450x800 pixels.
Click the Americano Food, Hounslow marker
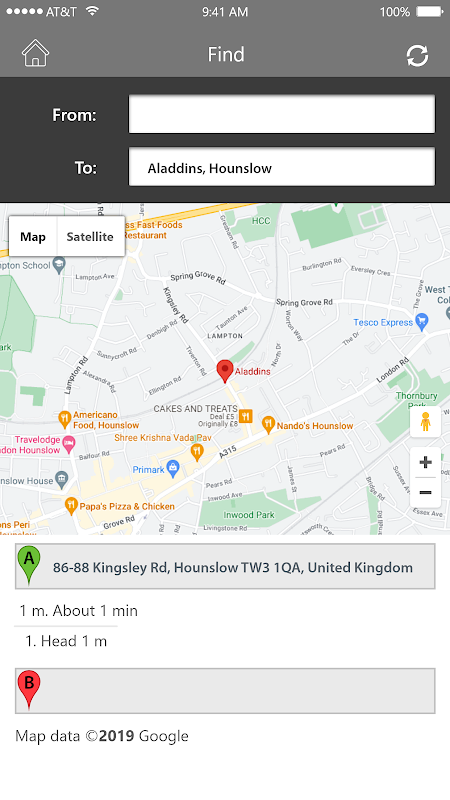(64, 419)
